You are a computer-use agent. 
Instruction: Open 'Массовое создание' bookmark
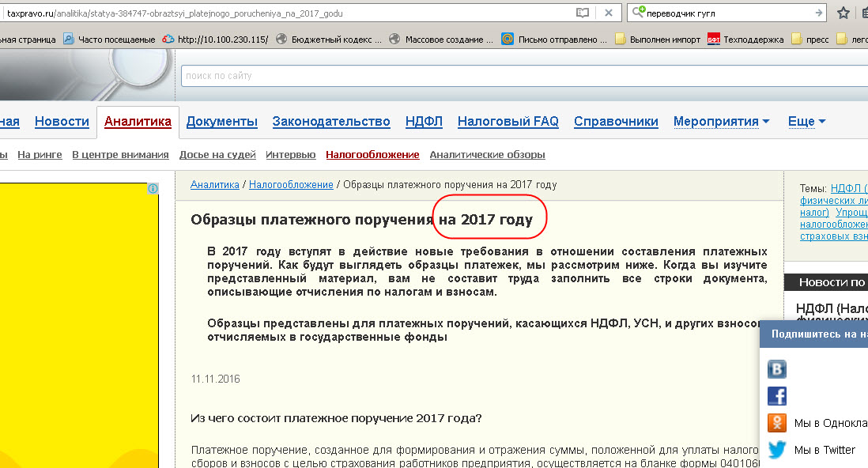click(441, 40)
